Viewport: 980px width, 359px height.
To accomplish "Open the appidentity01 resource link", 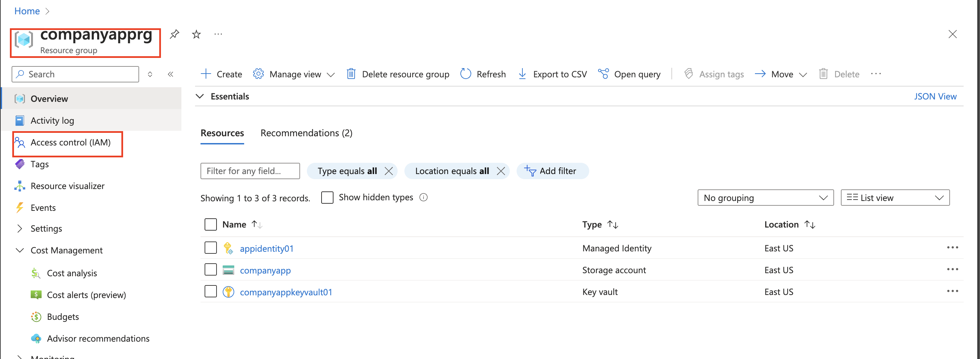I will pyautogui.click(x=267, y=248).
